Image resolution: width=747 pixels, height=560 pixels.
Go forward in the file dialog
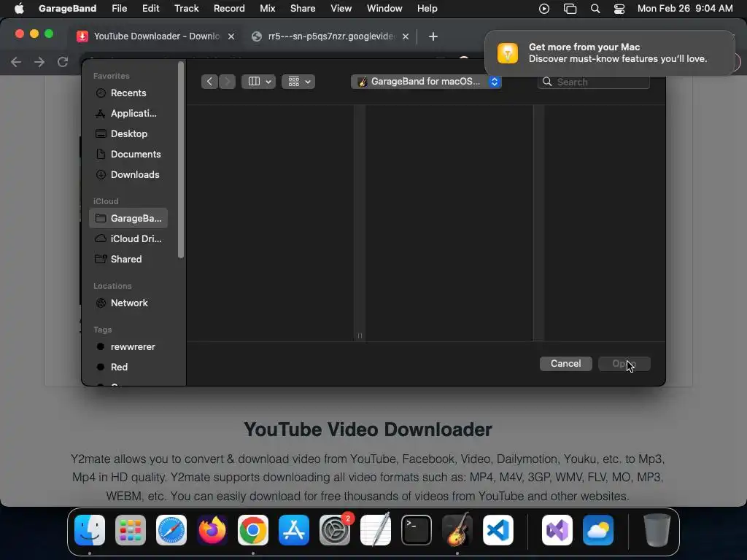coord(227,82)
